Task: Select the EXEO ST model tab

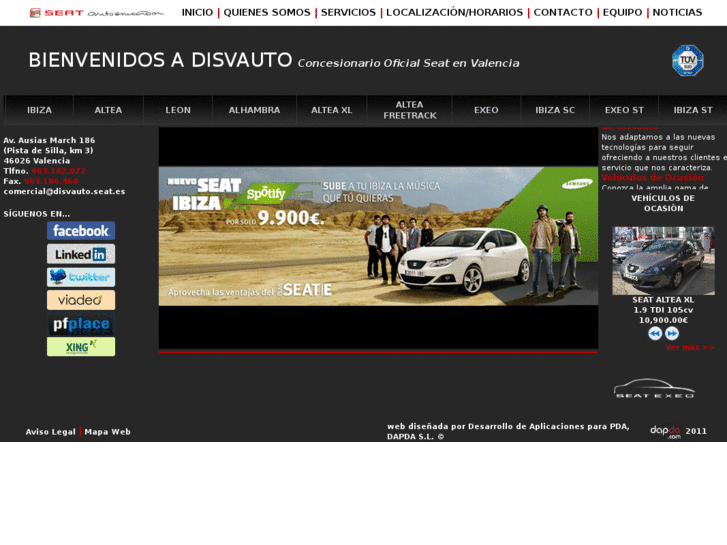Action: (x=624, y=110)
